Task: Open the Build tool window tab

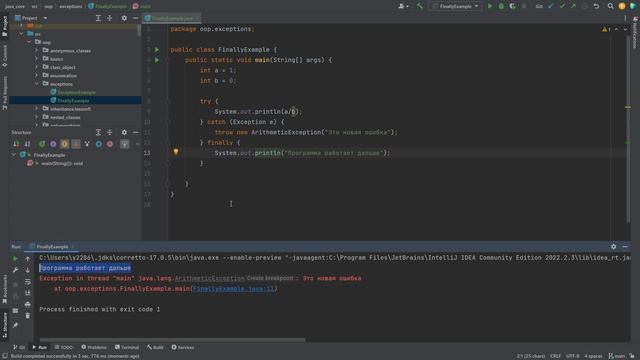Action: coord(155,347)
